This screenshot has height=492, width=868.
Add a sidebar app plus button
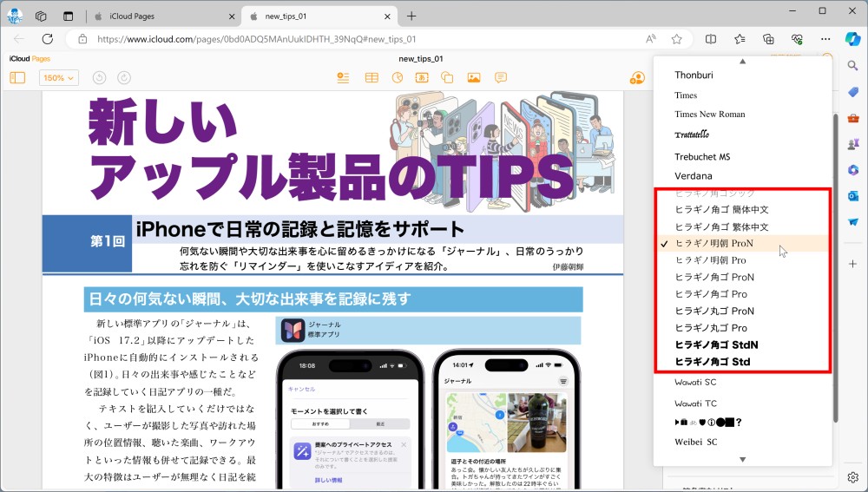852,264
